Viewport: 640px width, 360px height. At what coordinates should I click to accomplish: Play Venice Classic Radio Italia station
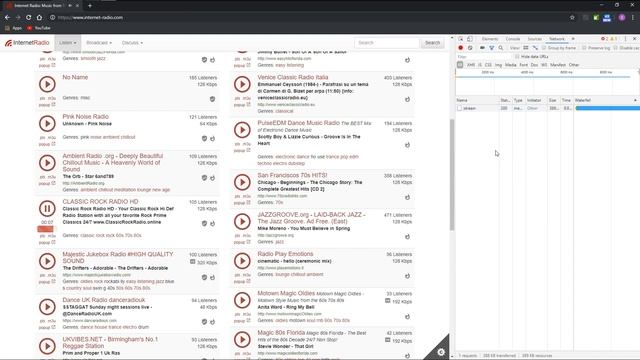(242, 84)
